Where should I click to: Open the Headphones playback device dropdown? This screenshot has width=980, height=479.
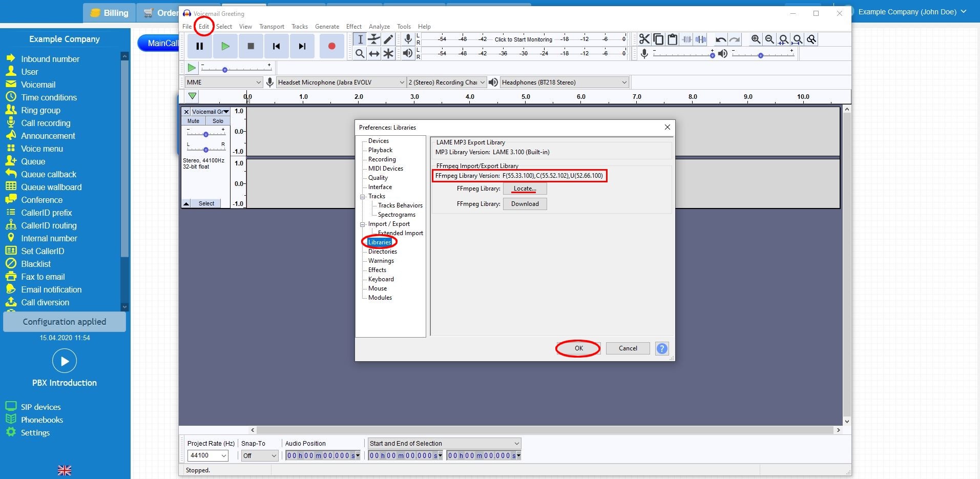tap(564, 82)
